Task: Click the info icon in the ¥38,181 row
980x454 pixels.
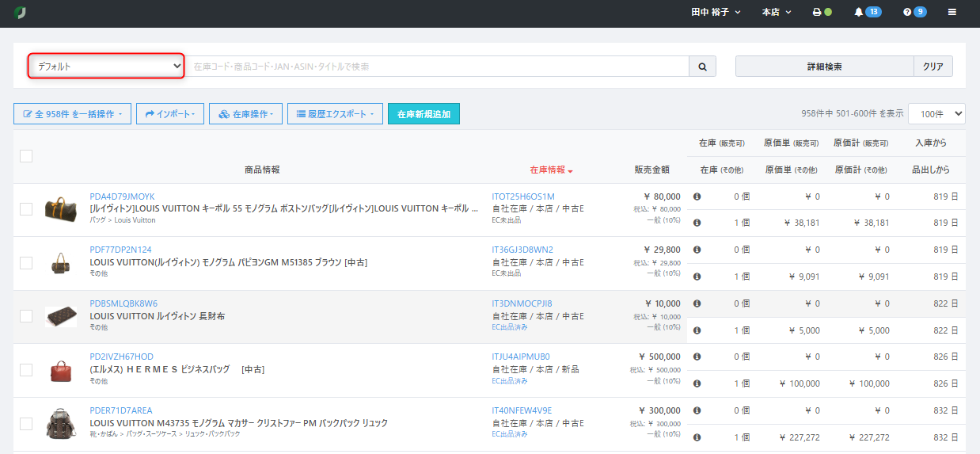Action: coord(697,223)
